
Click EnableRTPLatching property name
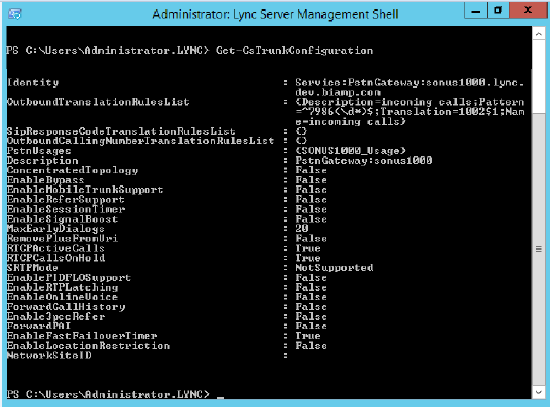point(62,287)
